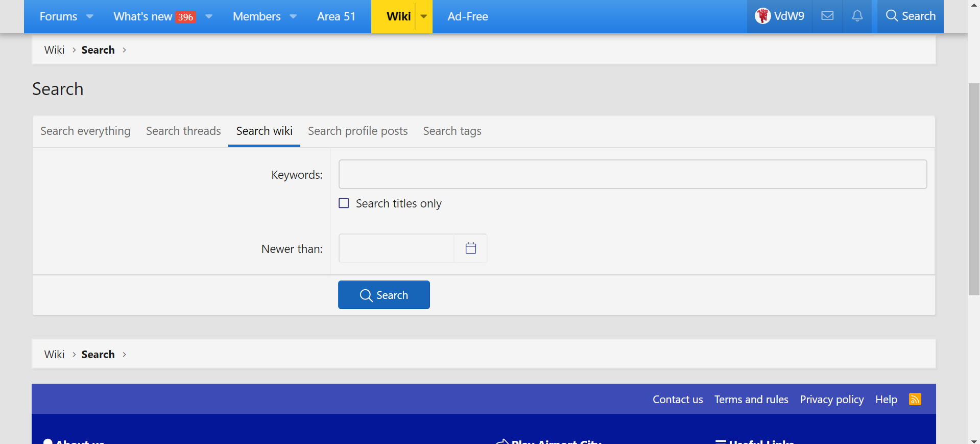Expand the Wiki dropdown arrow
Image resolution: width=980 pixels, height=444 pixels.
click(424, 16)
